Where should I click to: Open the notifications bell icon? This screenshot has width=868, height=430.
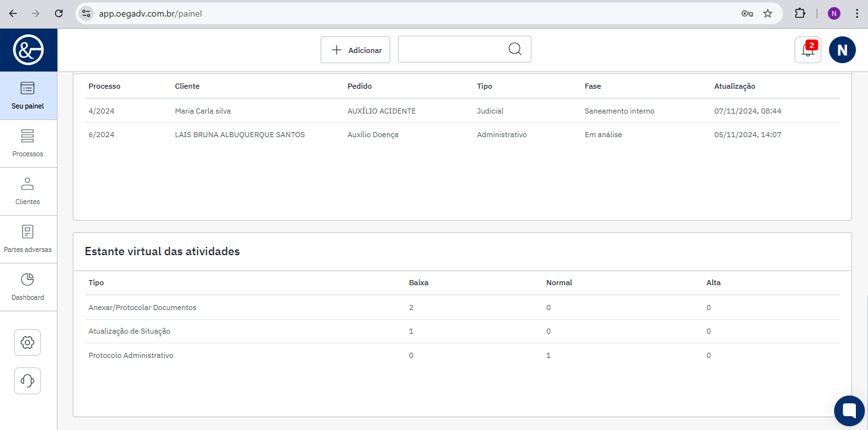tap(807, 50)
